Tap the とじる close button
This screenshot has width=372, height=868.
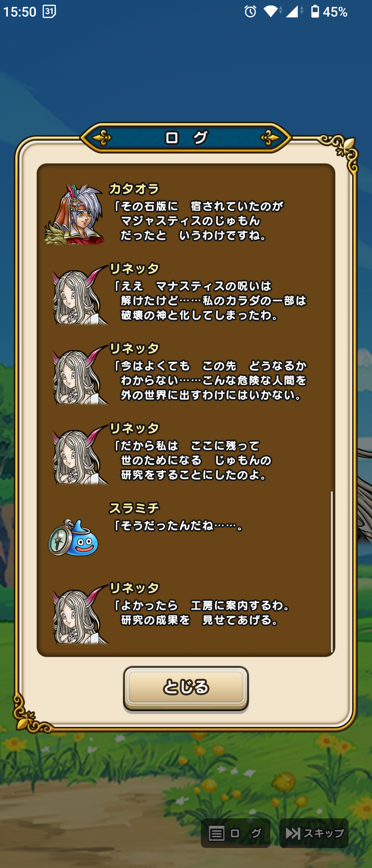pyautogui.click(x=186, y=688)
